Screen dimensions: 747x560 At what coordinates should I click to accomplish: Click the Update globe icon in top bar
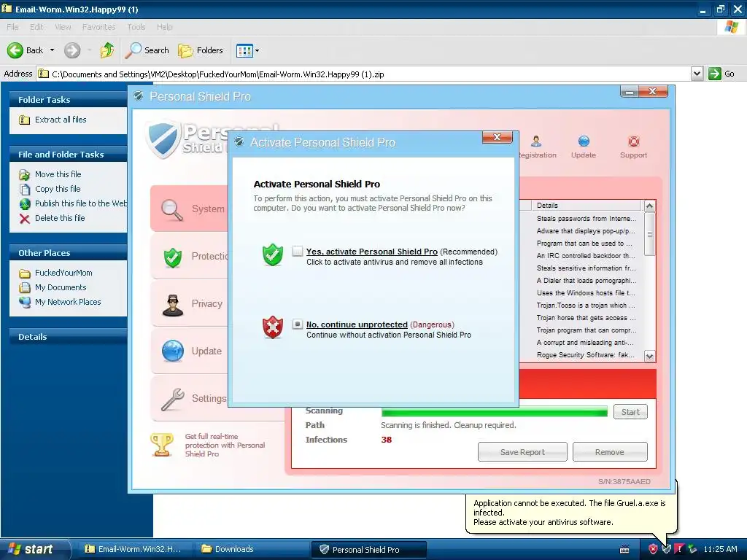(584, 141)
